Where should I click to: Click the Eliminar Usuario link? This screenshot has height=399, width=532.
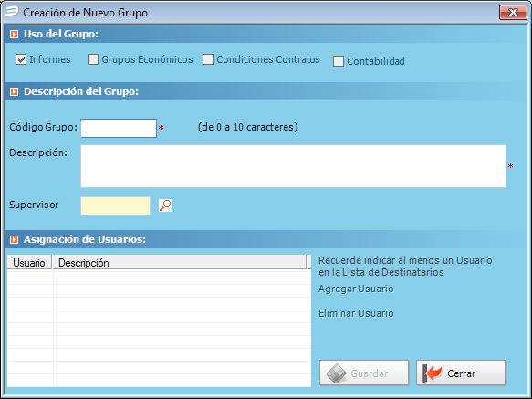pyautogui.click(x=356, y=313)
